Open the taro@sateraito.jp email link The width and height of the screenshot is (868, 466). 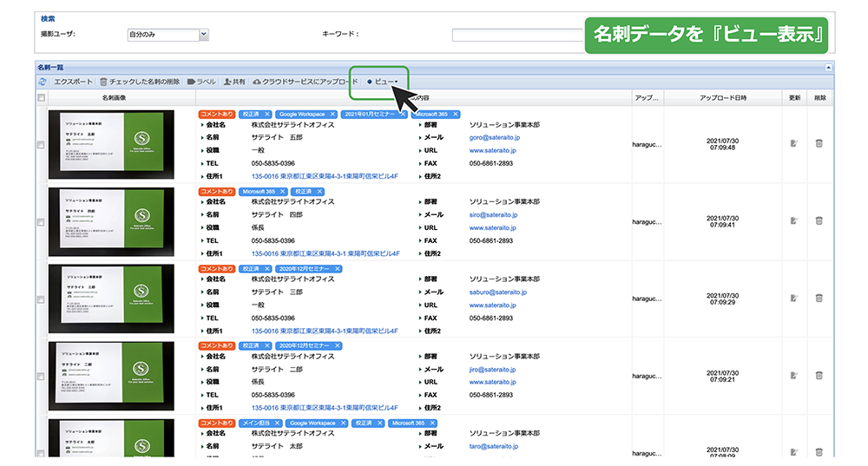tap(494, 447)
